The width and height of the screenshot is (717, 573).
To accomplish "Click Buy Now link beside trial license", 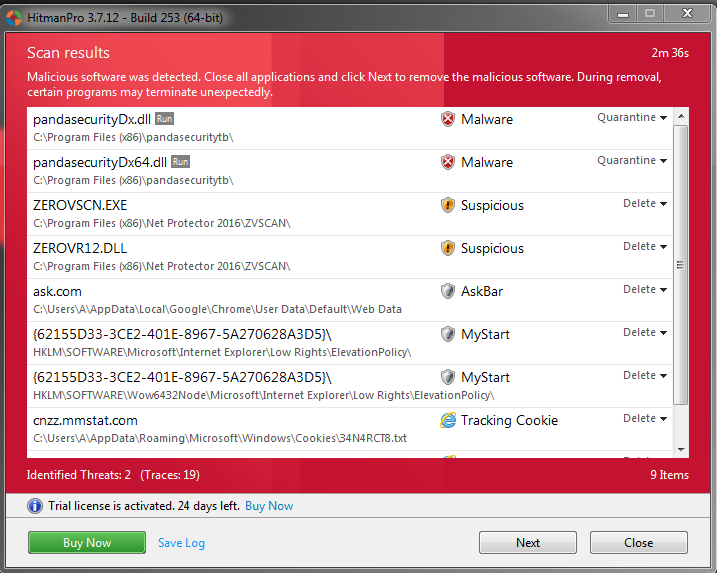I will tap(269, 506).
